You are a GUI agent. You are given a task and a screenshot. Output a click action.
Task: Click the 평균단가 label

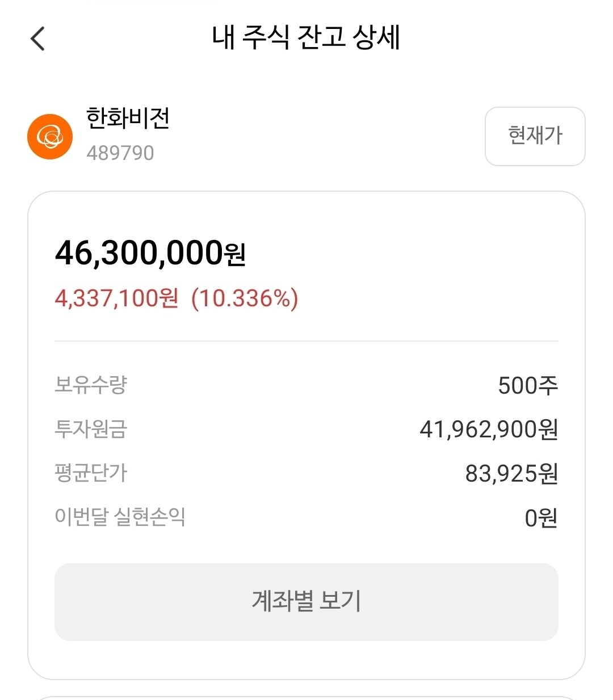pyautogui.click(x=91, y=473)
